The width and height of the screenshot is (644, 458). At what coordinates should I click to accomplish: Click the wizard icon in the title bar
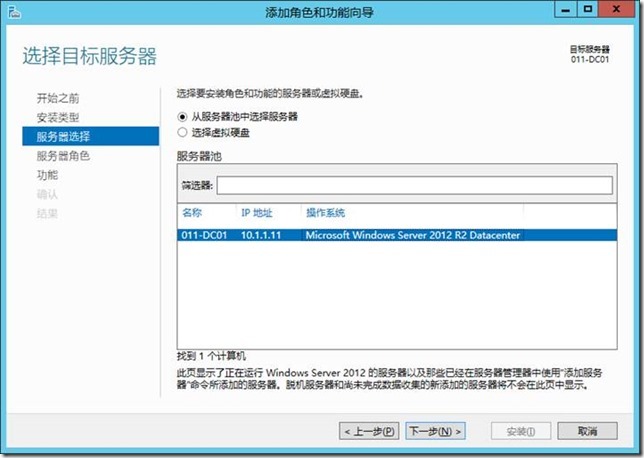click(x=14, y=12)
